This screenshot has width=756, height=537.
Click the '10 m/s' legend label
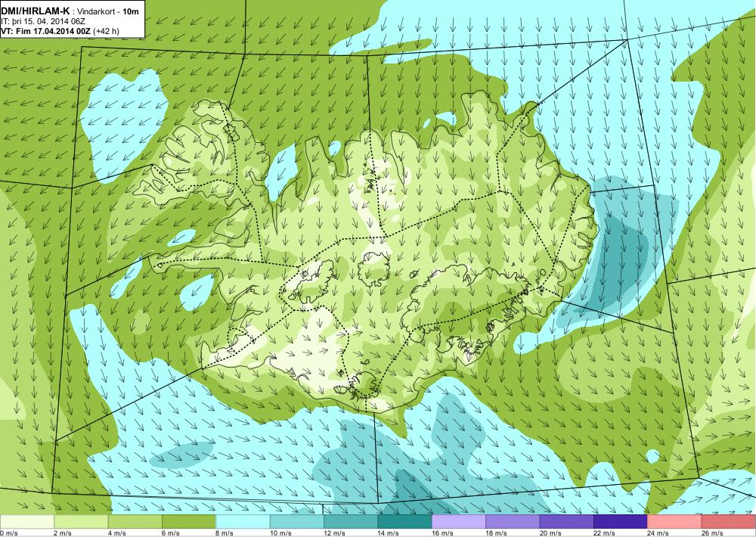point(280,532)
